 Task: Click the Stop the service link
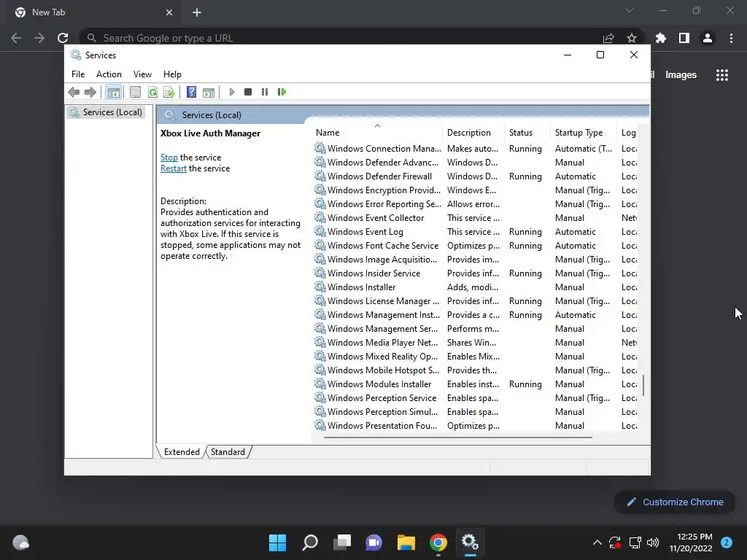click(169, 157)
